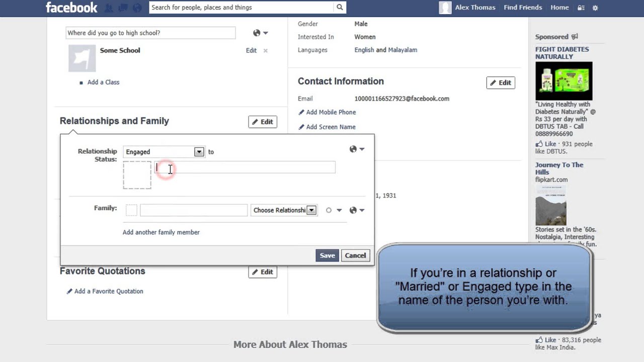Open the Sponsored megaphone icon
644x362 pixels.
(575, 37)
